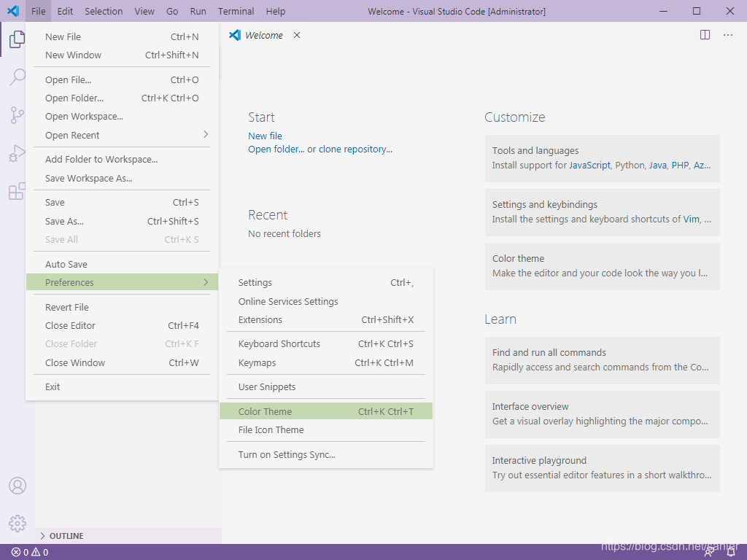The height and width of the screenshot is (560, 747).
Task: Toggle Auto Save in File menu
Action: (x=122, y=264)
